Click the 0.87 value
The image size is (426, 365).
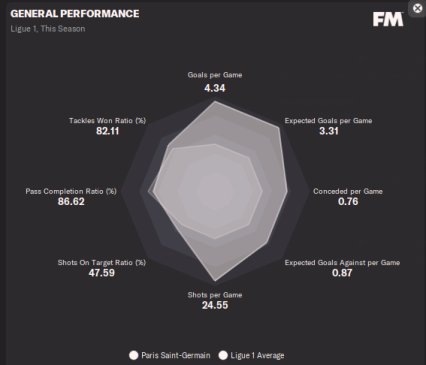(x=342, y=273)
